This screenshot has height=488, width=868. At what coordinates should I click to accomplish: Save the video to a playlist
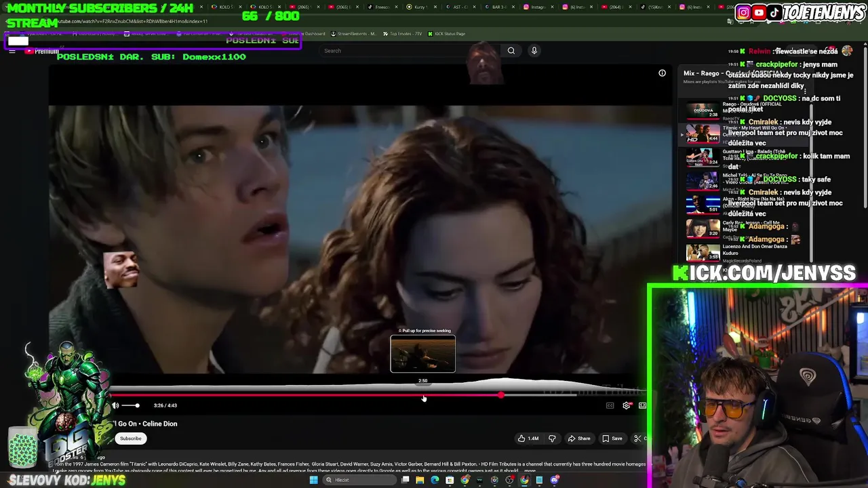(612, 439)
